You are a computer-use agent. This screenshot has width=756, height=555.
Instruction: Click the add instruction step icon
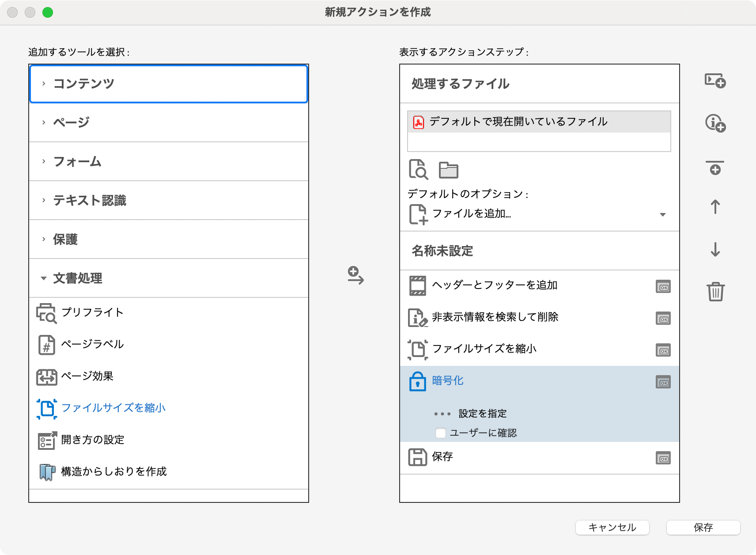715,123
